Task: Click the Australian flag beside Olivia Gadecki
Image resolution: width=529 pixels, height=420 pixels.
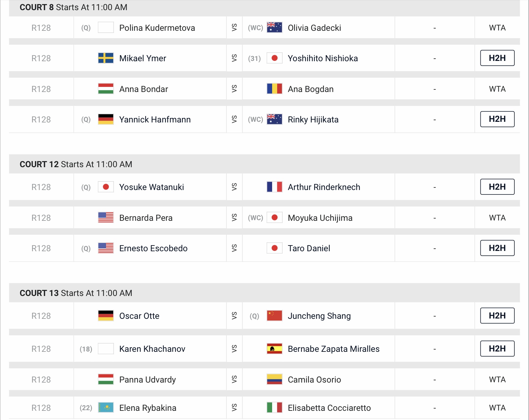Action: point(274,28)
